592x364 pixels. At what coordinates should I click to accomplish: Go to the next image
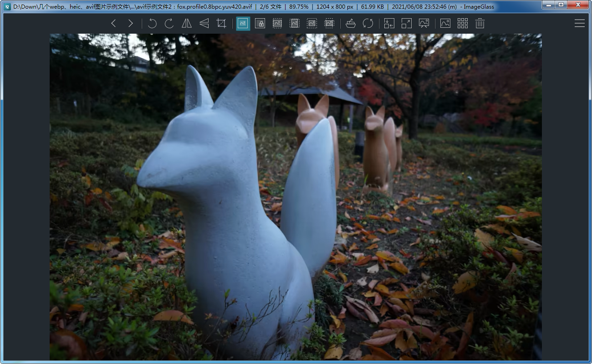pos(131,24)
